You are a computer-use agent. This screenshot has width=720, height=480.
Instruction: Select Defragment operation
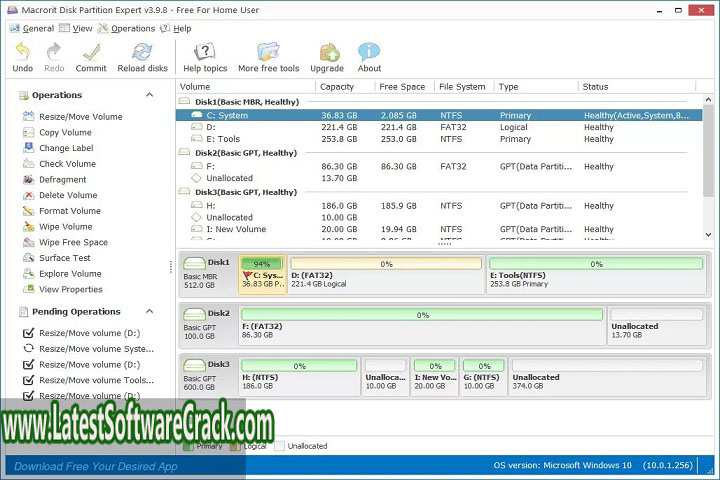pos(55,179)
